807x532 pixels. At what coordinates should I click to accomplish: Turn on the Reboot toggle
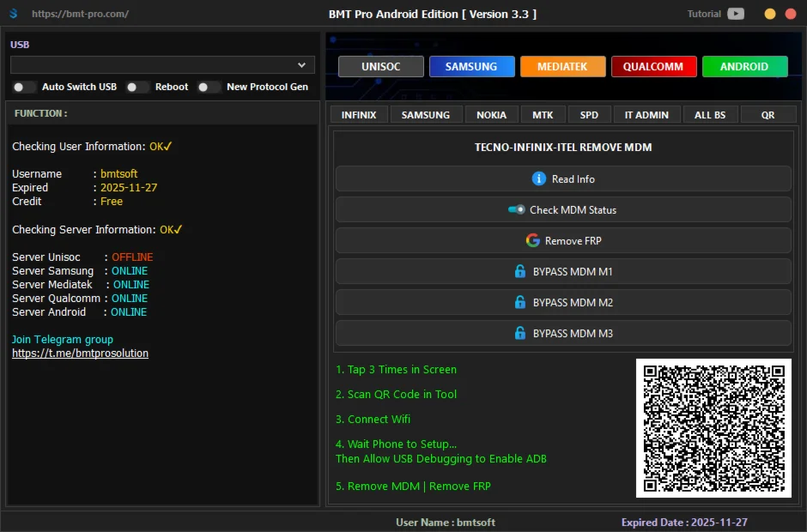(x=137, y=87)
